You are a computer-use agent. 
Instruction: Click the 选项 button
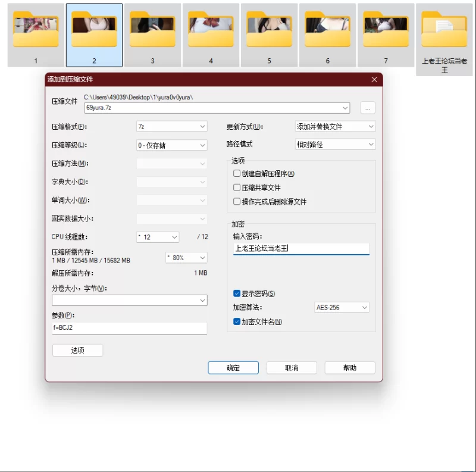pos(77,350)
